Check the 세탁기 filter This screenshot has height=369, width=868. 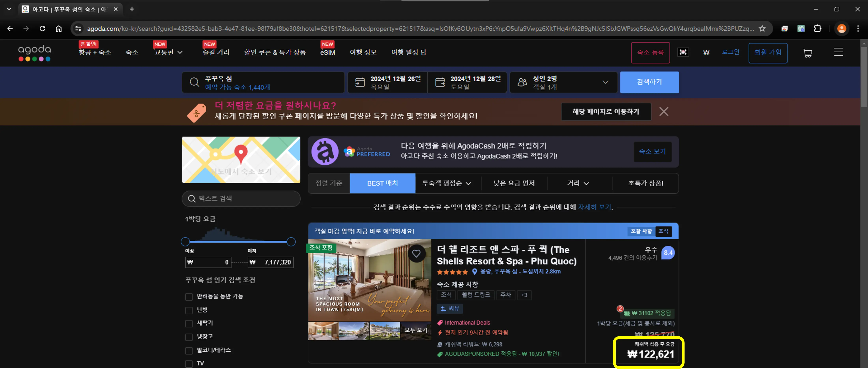coord(189,324)
